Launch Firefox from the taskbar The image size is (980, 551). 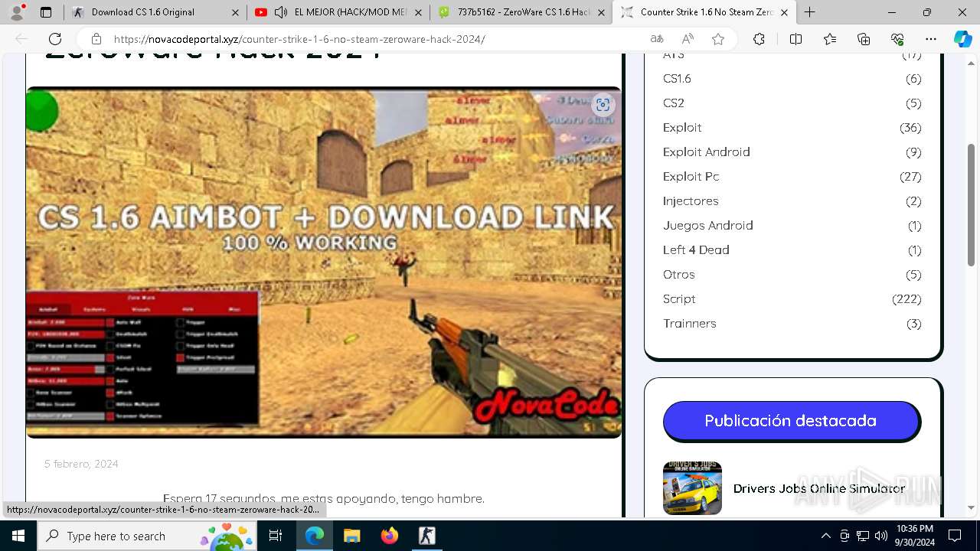(389, 536)
